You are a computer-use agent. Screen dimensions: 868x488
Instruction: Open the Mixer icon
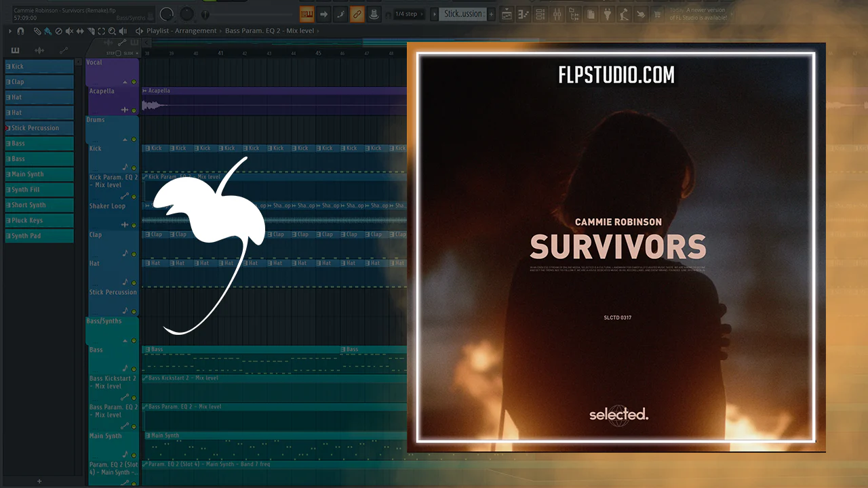[557, 14]
